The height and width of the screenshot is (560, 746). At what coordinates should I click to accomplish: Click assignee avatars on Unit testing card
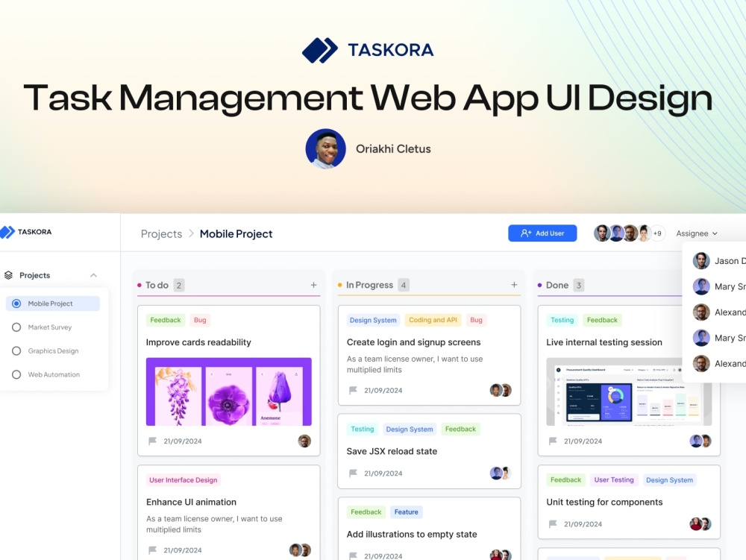coord(700,524)
